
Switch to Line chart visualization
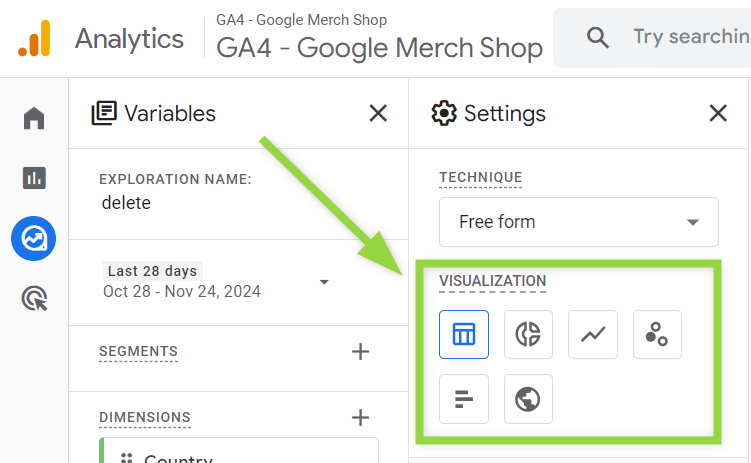(592, 334)
